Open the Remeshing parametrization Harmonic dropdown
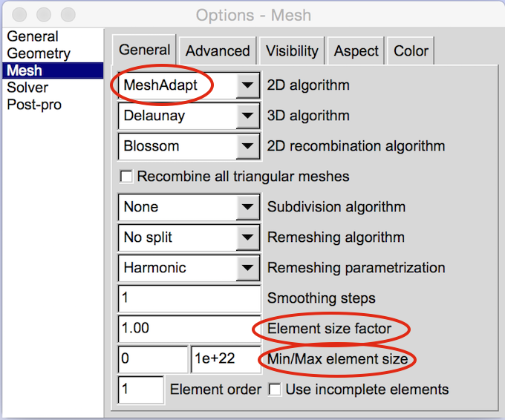Image resolution: width=505 pixels, height=420 pixels. click(x=248, y=268)
